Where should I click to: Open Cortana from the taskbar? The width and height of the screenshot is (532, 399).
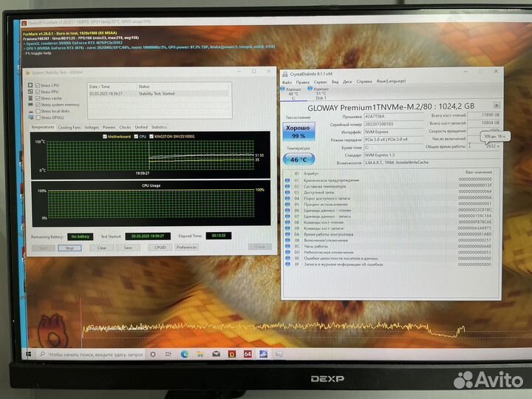(x=153, y=354)
